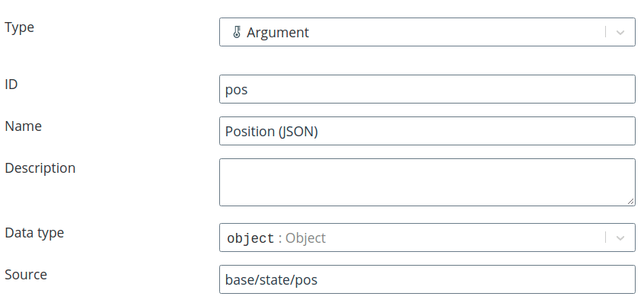Viewport: 644px width, 306px height.
Task: Click the Description field label
Action: (40, 168)
